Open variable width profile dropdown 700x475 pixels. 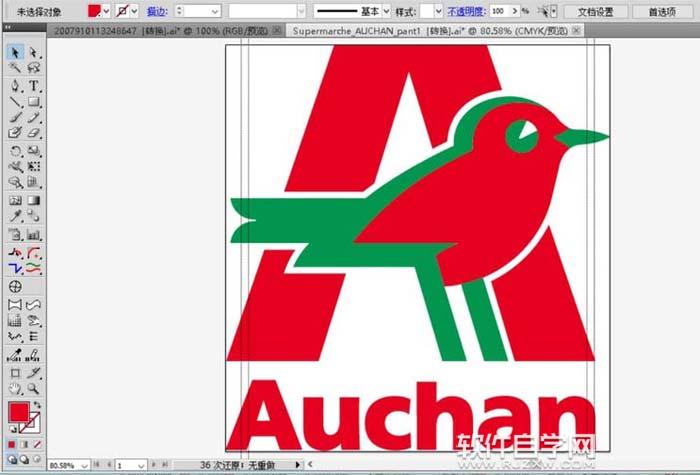click(301, 11)
